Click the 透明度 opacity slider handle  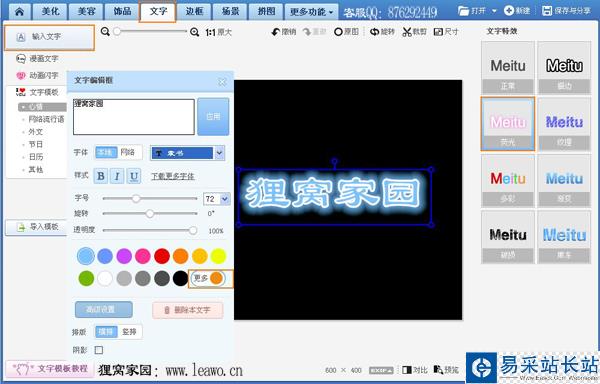pyautogui.click(x=193, y=230)
